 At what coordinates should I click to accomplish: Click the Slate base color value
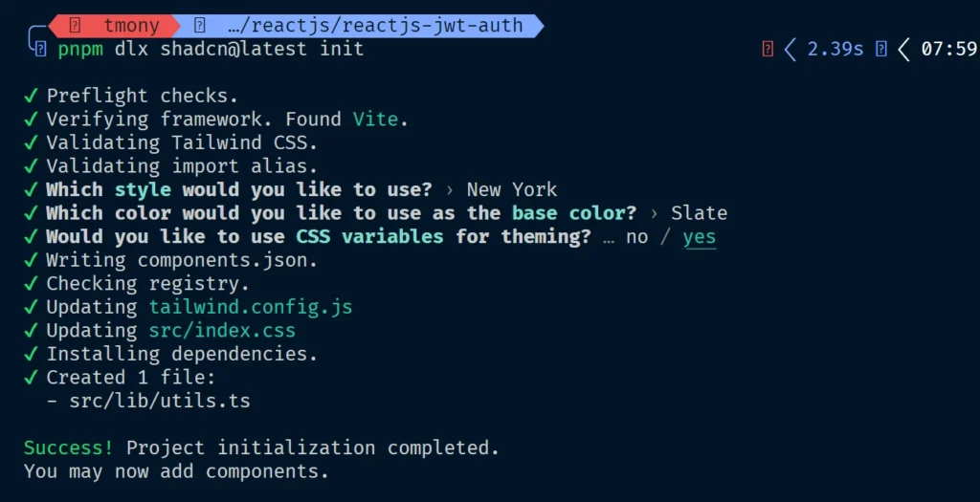click(699, 212)
